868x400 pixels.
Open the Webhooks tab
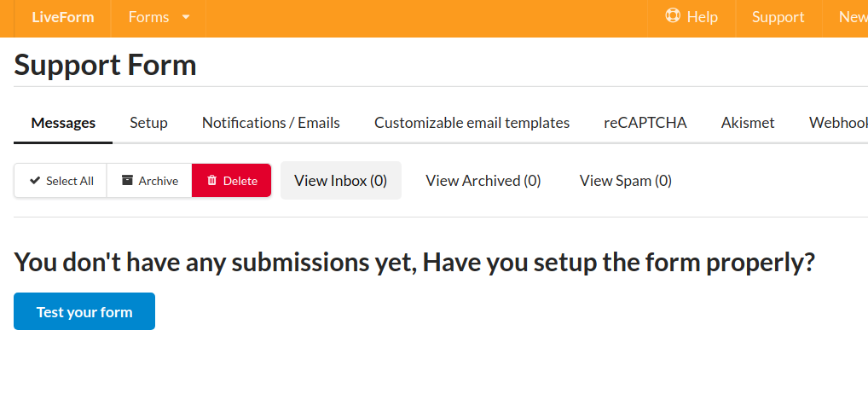[x=837, y=123]
